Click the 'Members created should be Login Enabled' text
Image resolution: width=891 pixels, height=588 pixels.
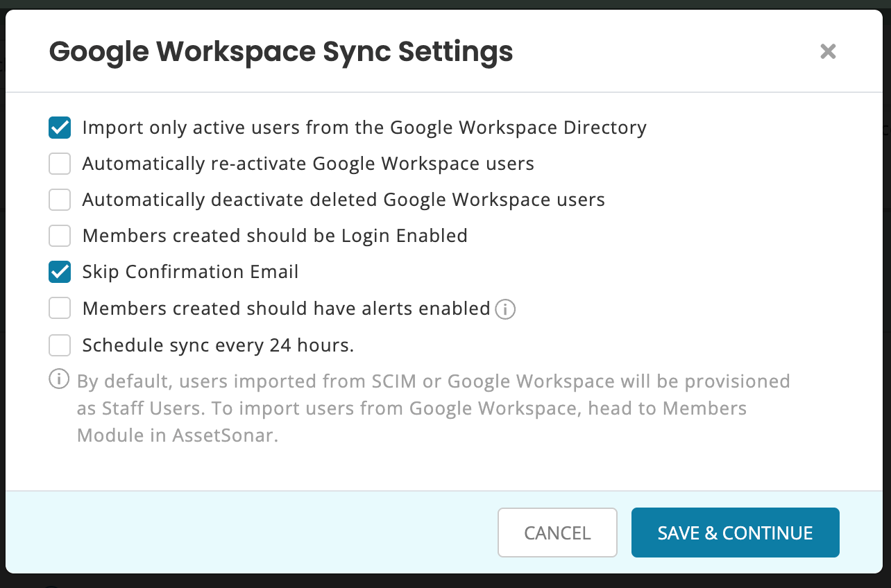pyautogui.click(x=275, y=236)
